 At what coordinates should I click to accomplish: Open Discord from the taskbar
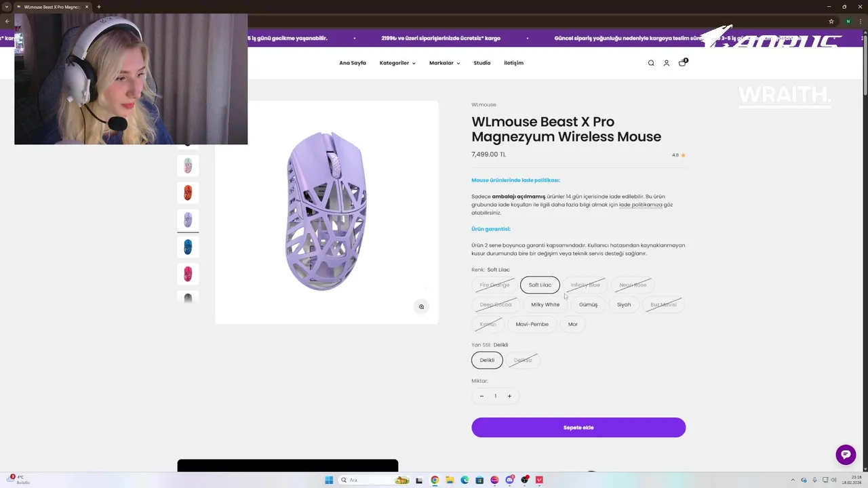(509, 480)
